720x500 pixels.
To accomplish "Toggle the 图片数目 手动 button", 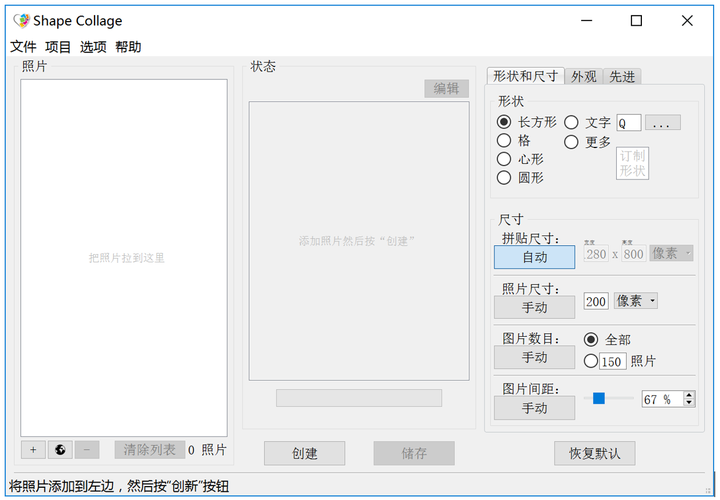I will click(534, 357).
